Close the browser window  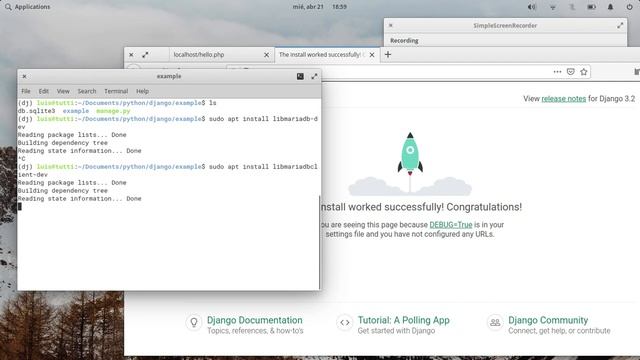tap(131, 55)
